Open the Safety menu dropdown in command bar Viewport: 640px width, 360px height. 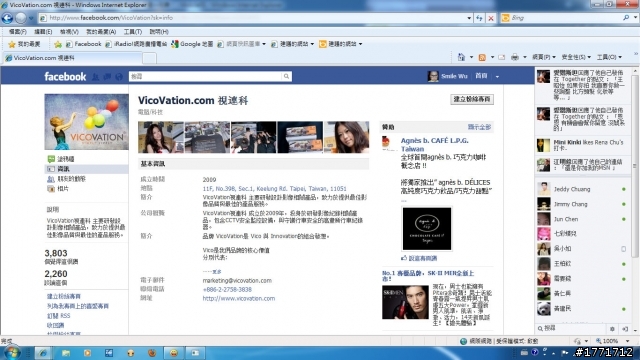click(576, 57)
